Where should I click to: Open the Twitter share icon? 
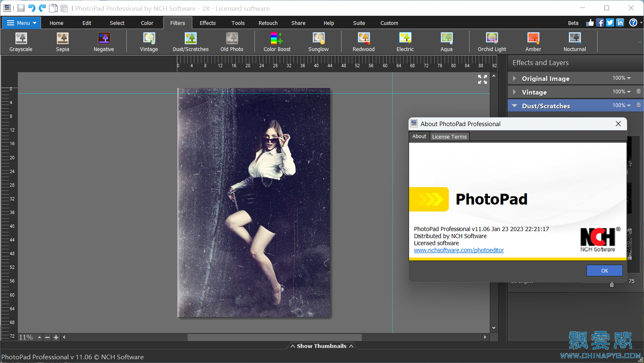[x=610, y=22]
